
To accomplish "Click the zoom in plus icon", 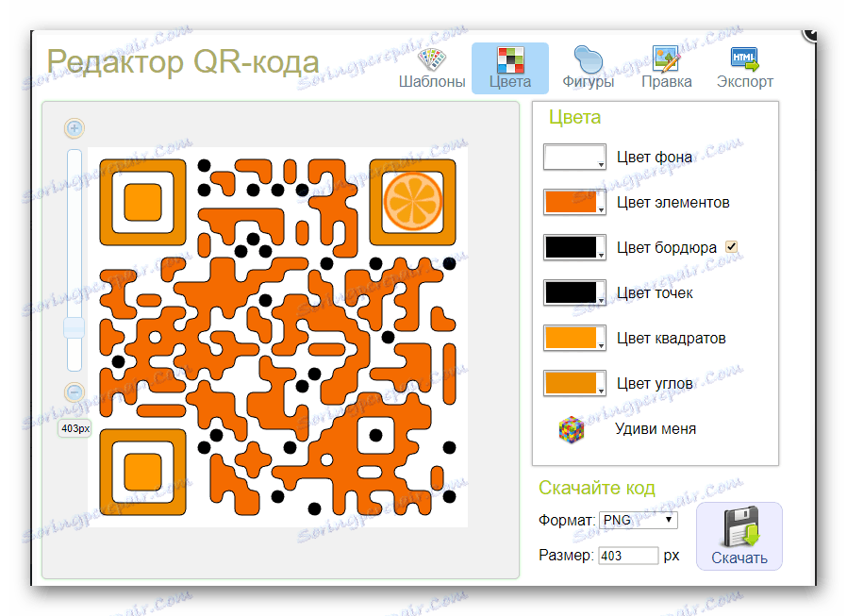I will (x=75, y=128).
